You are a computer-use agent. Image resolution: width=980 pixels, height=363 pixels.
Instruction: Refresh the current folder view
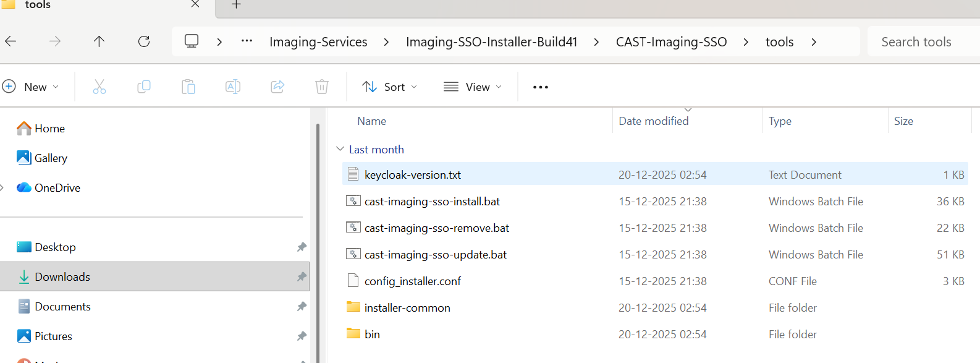(144, 41)
